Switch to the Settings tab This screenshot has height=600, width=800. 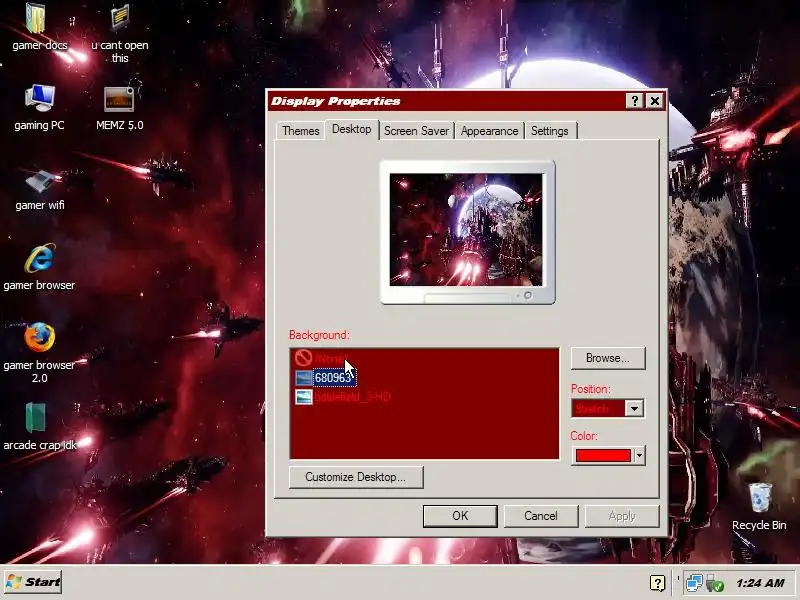click(549, 131)
